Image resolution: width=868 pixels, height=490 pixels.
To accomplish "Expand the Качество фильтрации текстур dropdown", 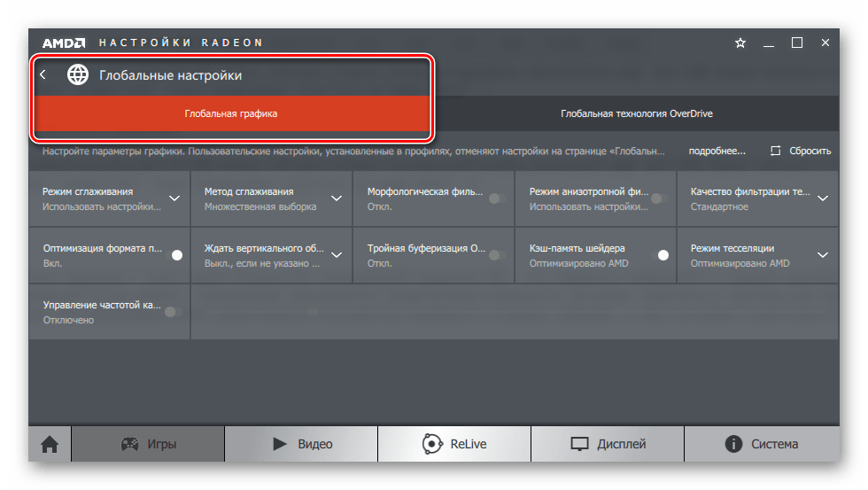I will 823,198.
